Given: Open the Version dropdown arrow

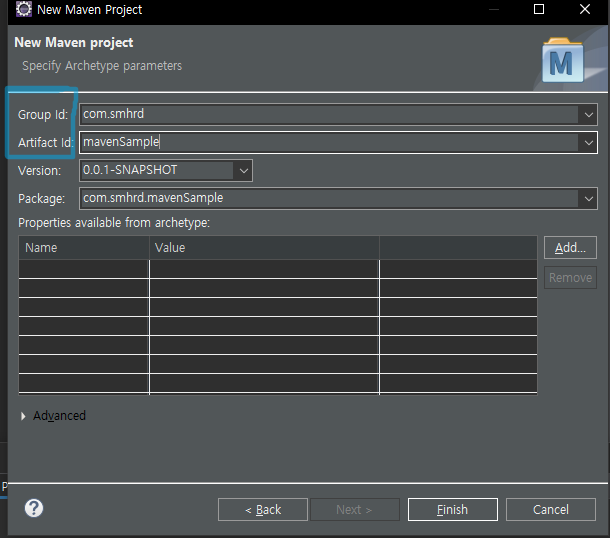Looking at the screenshot, I should tap(244, 170).
